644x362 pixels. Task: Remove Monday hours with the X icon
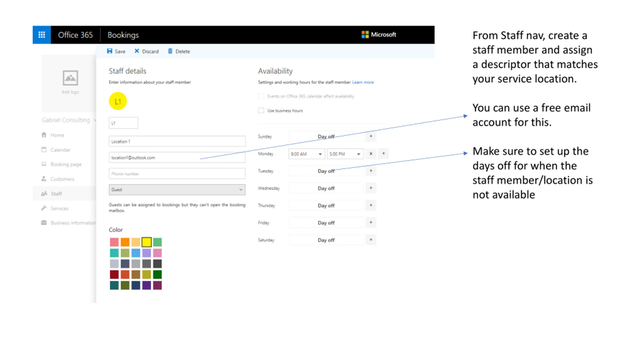tap(371, 154)
